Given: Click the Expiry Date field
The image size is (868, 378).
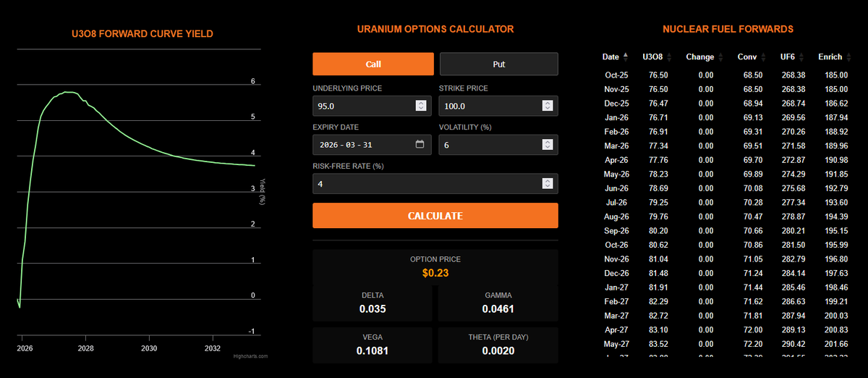Looking at the screenshot, I should point(372,144).
